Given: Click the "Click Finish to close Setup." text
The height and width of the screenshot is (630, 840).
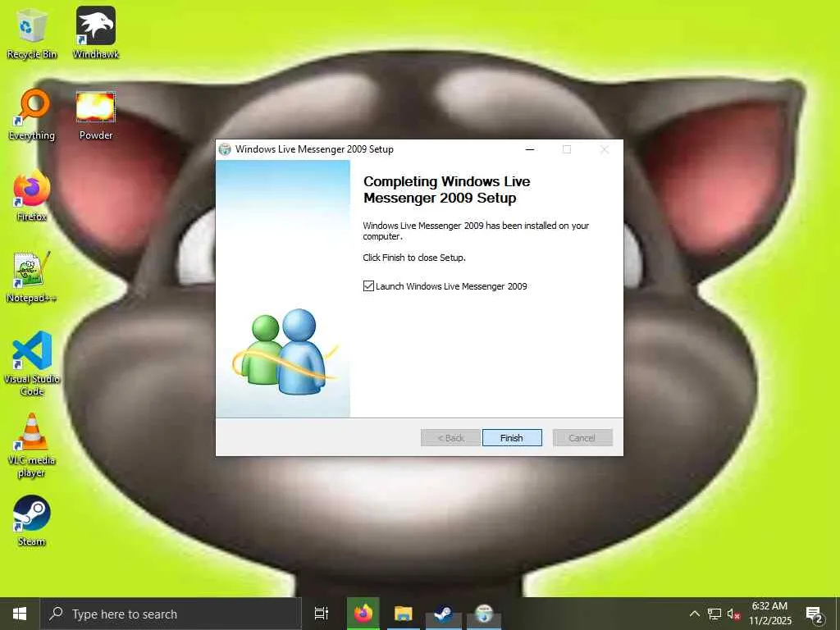Looking at the screenshot, I should 414,258.
